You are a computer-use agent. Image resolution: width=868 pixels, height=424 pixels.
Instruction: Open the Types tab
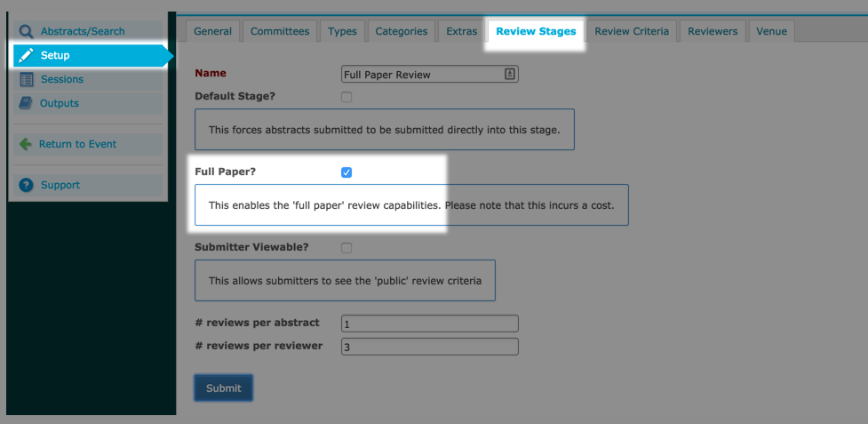(x=342, y=31)
